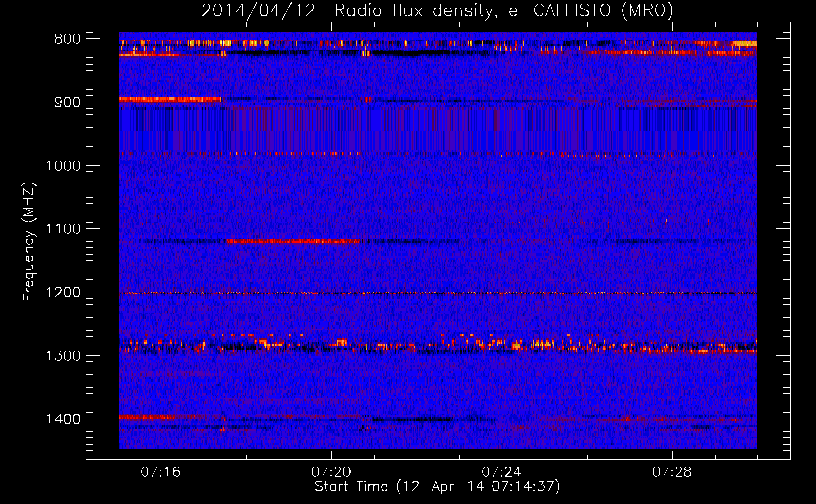Click the 07:16 time axis label
The width and height of the screenshot is (816, 504).
pyautogui.click(x=160, y=472)
